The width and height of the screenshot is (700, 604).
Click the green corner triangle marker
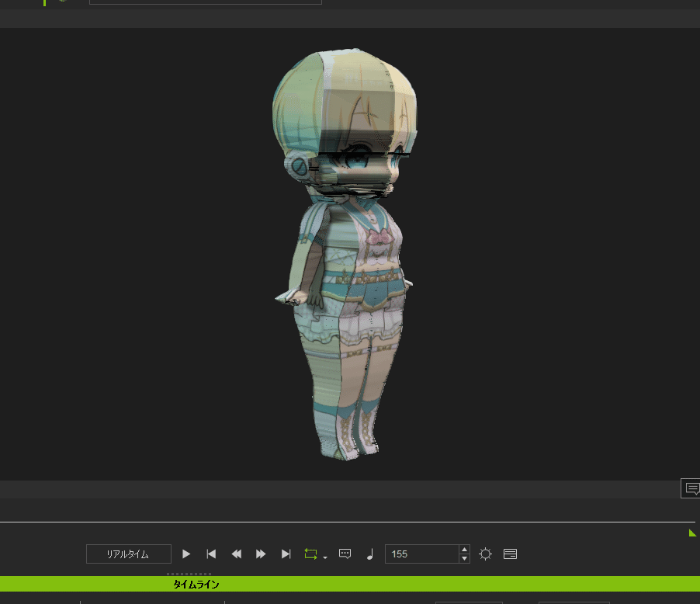[x=692, y=533]
